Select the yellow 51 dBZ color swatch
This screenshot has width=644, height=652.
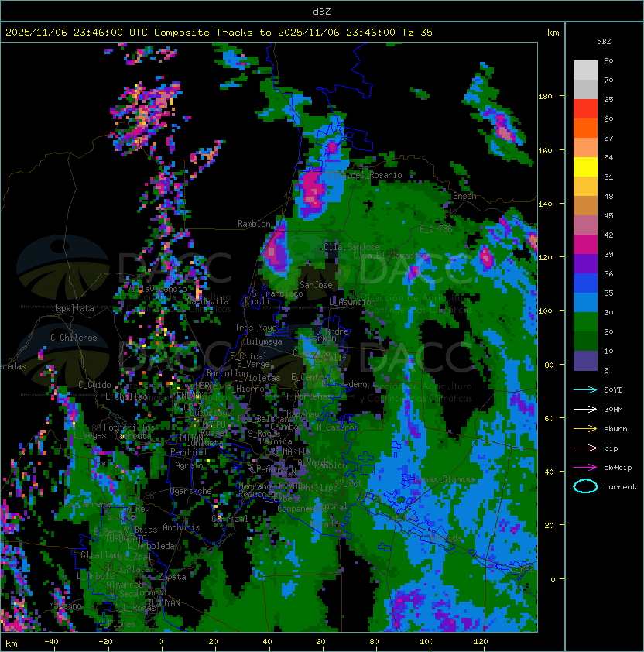[x=585, y=167]
